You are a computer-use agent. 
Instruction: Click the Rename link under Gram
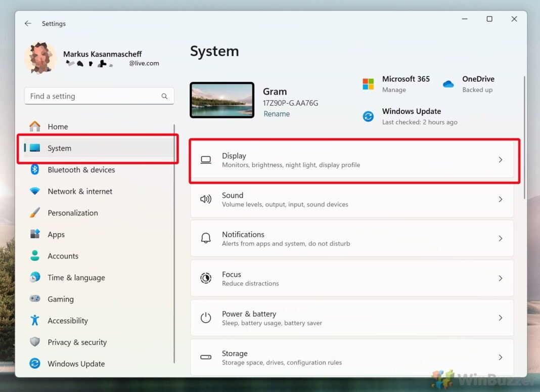277,114
